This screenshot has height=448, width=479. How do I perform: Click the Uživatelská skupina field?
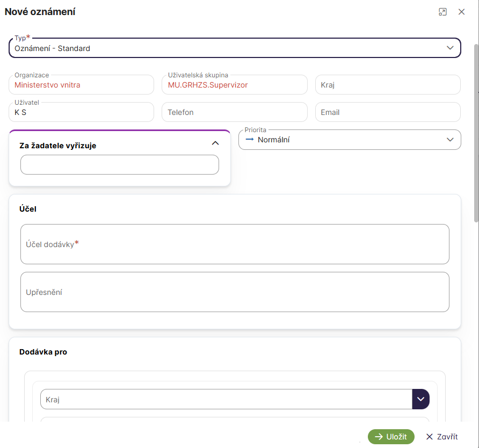(x=234, y=85)
